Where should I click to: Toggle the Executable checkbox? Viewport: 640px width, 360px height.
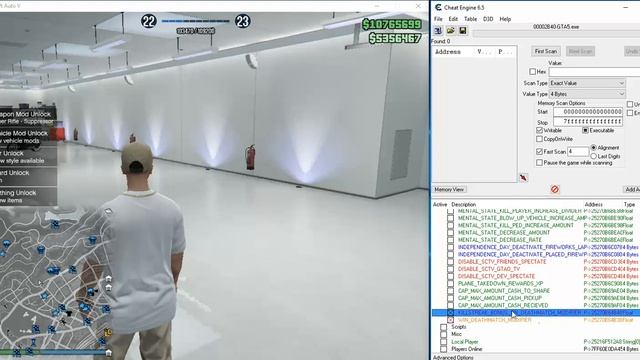(585, 130)
